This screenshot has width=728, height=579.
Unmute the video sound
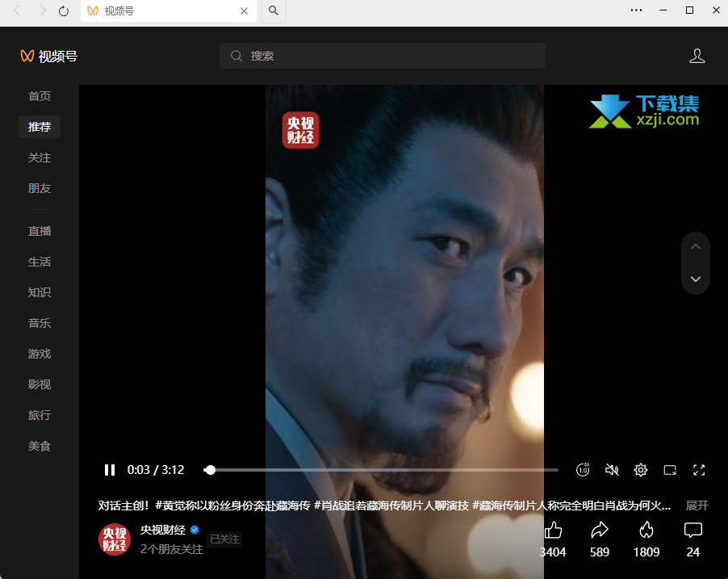612,470
